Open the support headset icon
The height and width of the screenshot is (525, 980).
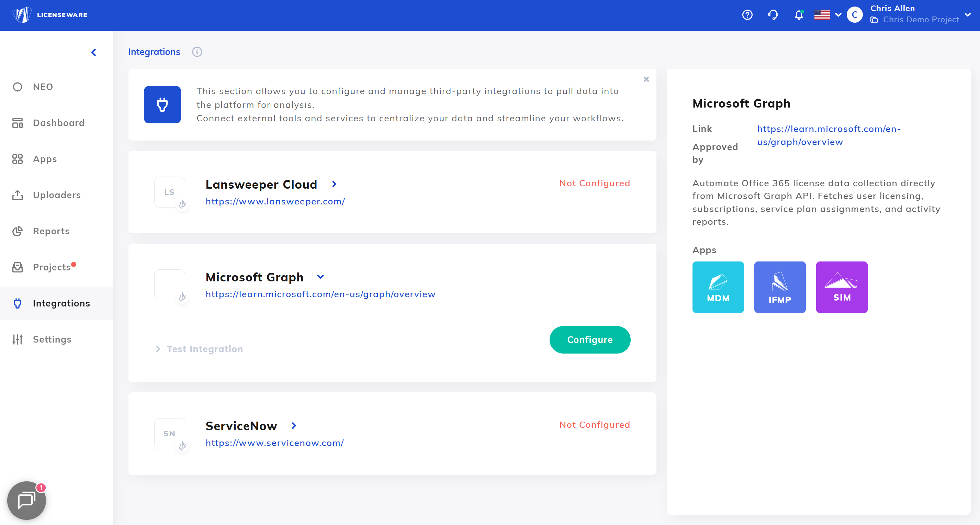773,15
